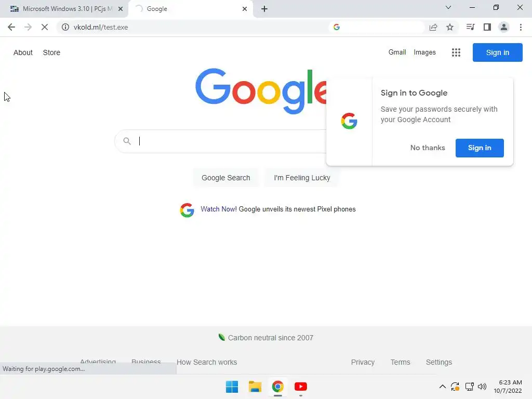This screenshot has width=532, height=399.
Task: Open File Explorer from the taskbar
Action: coord(255,387)
